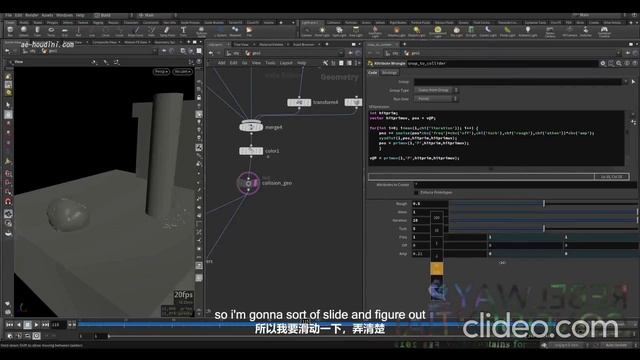Click the collision_geo null node
640x360 pixels.
click(248, 183)
